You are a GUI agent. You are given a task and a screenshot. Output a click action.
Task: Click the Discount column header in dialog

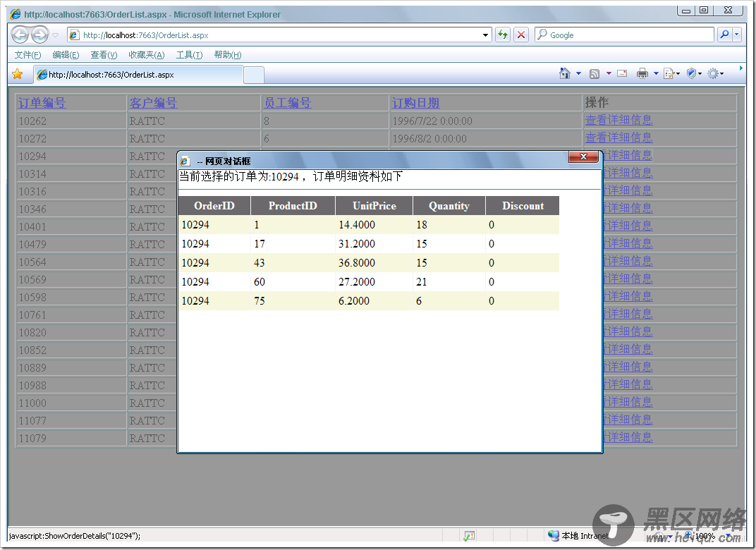tap(523, 206)
